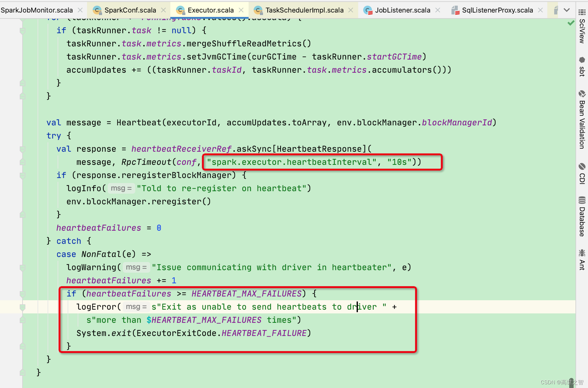This screenshot has width=588, height=388.
Task: Toggle fold marker on the logError line
Action: point(23,307)
